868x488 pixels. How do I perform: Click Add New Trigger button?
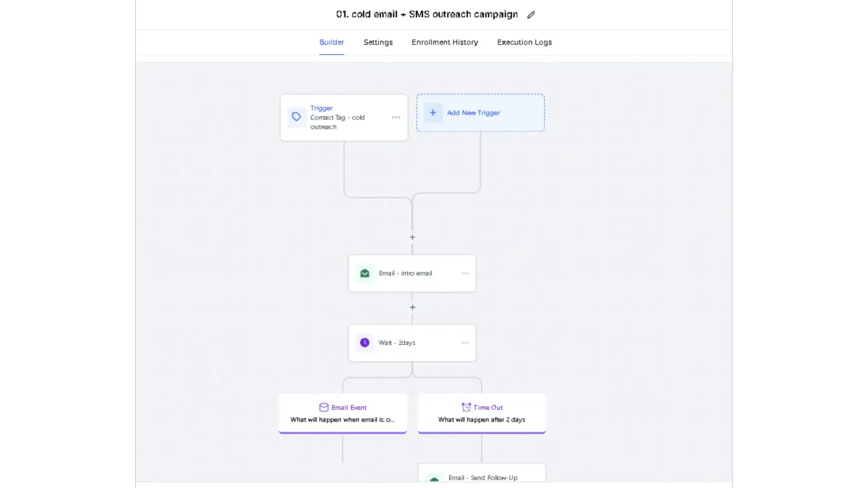coord(480,113)
